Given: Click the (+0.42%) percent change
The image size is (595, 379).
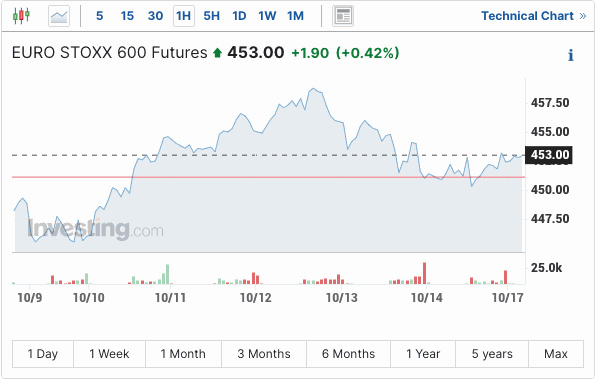Looking at the screenshot, I should pos(368,53).
